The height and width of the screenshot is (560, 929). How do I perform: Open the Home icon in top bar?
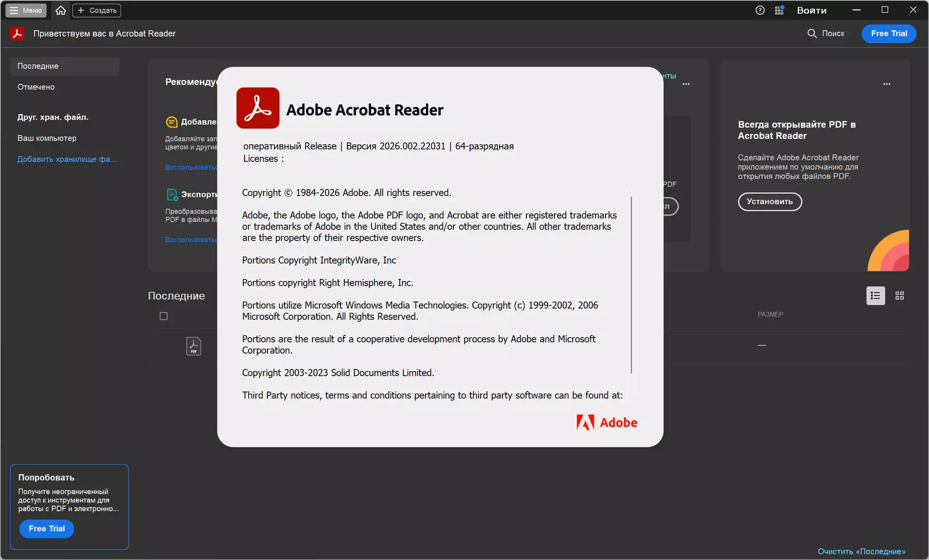pos(61,10)
